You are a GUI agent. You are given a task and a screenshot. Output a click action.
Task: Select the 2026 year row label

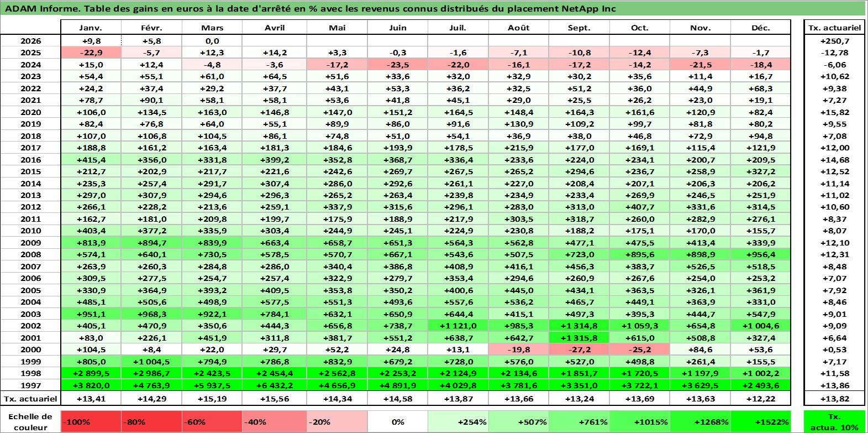click(30, 41)
